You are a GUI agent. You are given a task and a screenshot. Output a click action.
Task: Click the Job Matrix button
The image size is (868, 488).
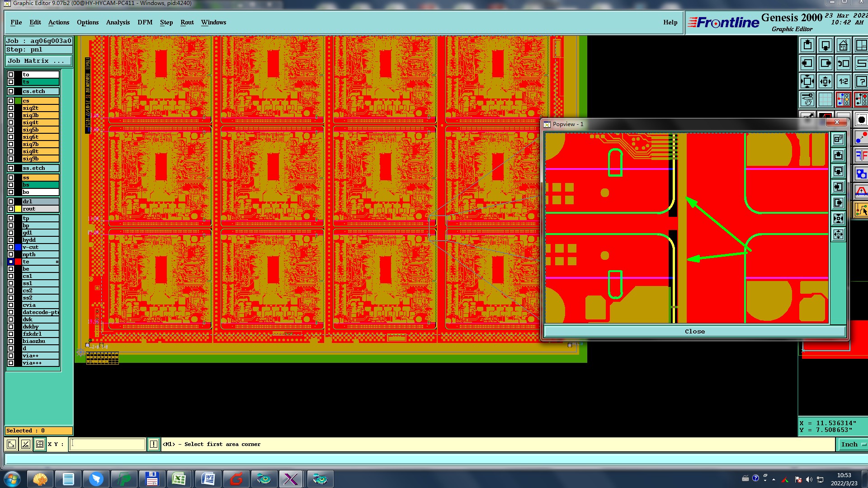pos(39,61)
